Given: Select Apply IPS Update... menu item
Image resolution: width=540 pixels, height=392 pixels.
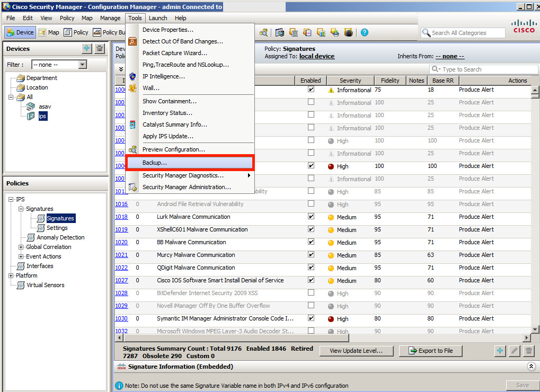Looking at the screenshot, I should 190,136.
